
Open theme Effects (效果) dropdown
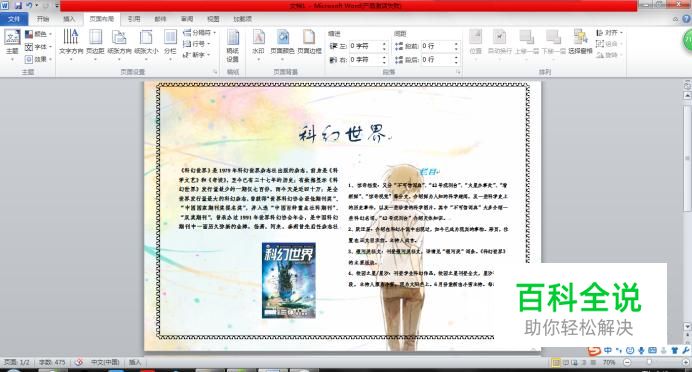(x=38, y=59)
